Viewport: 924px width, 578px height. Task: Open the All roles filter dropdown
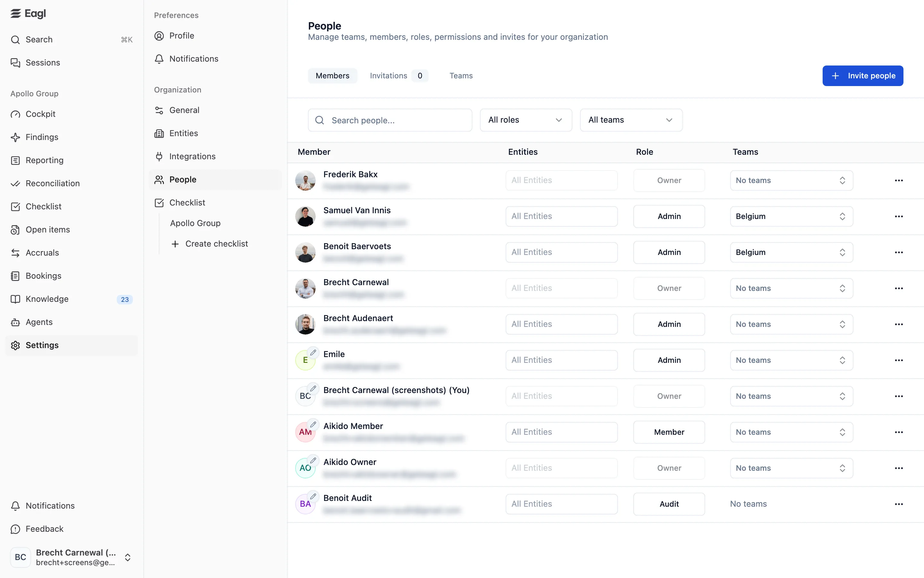pos(526,120)
